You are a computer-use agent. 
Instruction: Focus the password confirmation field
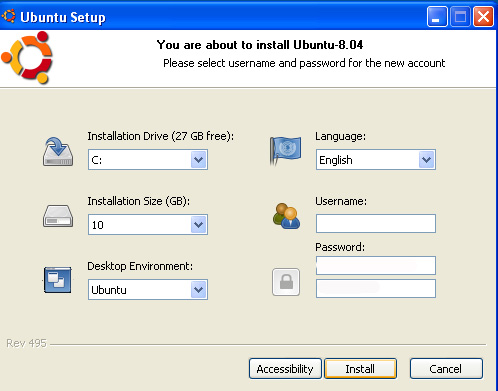[x=376, y=288]
